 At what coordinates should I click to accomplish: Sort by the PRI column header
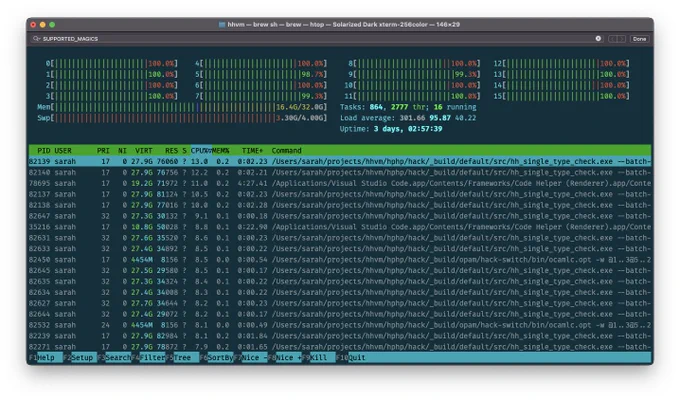coord(103,151)
